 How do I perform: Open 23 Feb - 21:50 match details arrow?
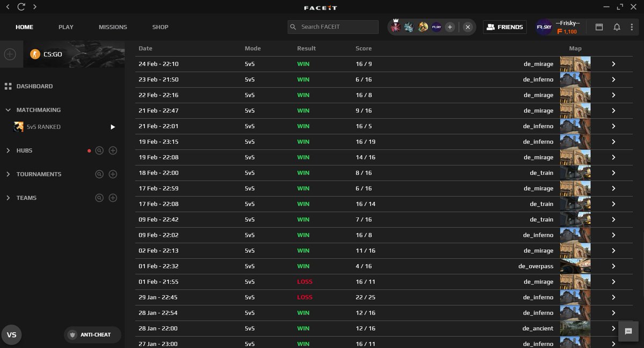(613, 79)
